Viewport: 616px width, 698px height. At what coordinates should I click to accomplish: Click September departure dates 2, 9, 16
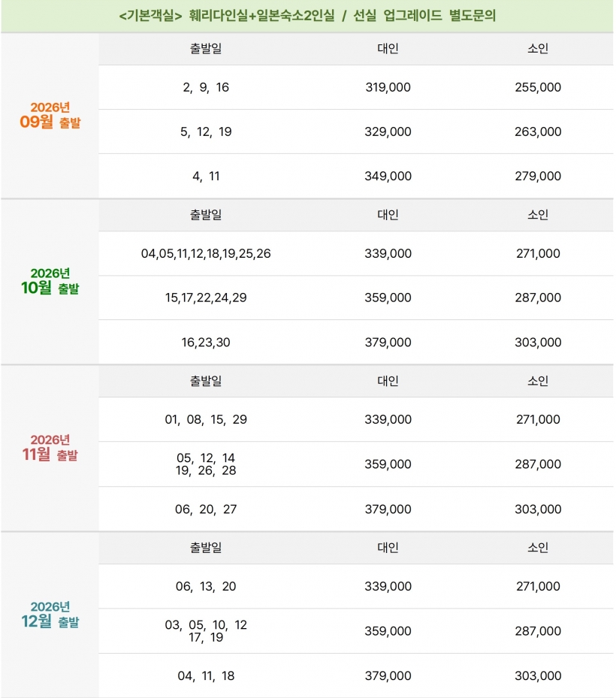[x=206, y=87]
